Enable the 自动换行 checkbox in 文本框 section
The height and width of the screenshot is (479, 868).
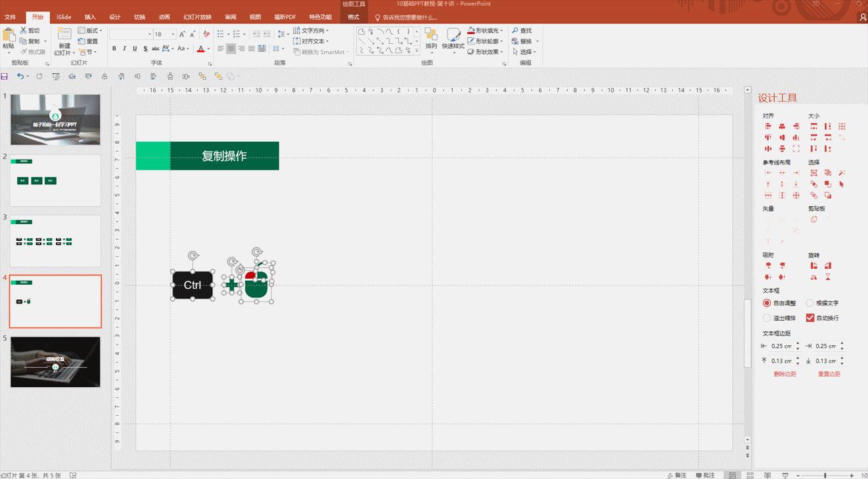[810, 317]
